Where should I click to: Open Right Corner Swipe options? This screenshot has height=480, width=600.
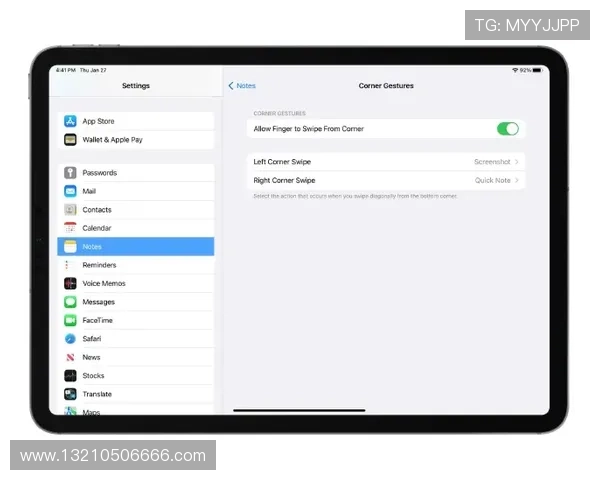pos(385,181)
